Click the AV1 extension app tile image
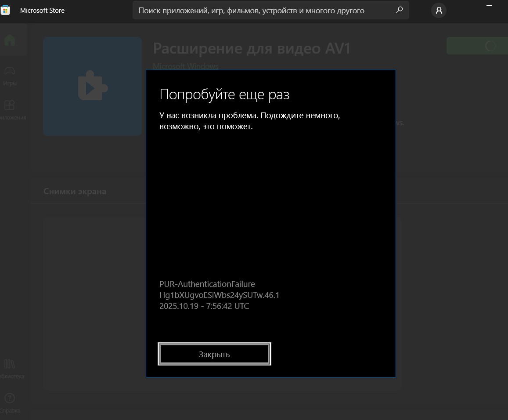The width and height of the screenshot is (508, 420). coord(92,86)
